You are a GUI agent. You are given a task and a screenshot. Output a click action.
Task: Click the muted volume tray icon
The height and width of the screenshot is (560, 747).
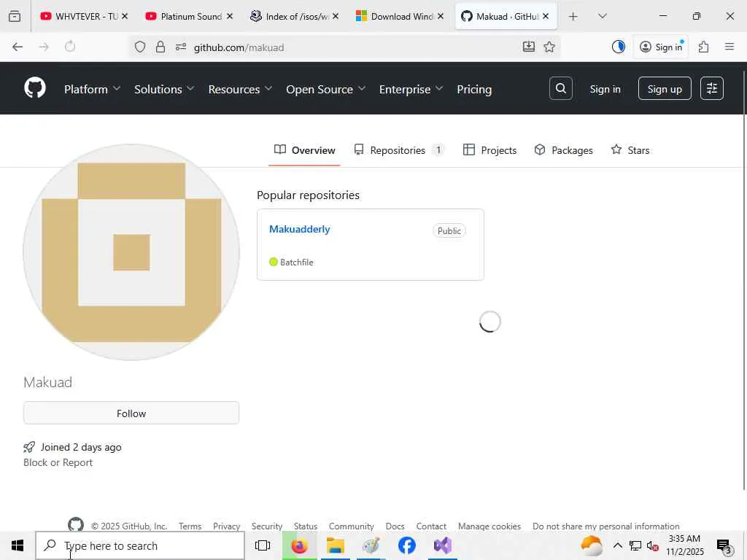652,545
